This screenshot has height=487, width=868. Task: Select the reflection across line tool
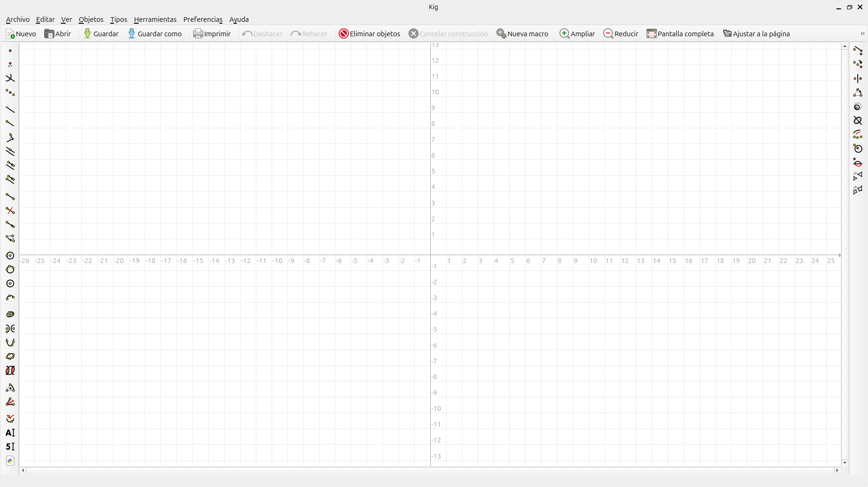[858, 79]
